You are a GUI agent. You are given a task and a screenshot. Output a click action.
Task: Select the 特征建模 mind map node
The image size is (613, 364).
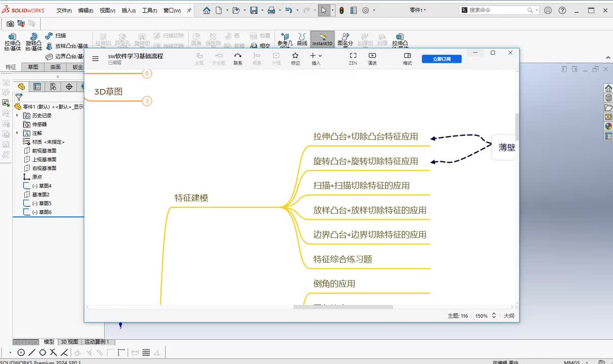tap(192, 198)
